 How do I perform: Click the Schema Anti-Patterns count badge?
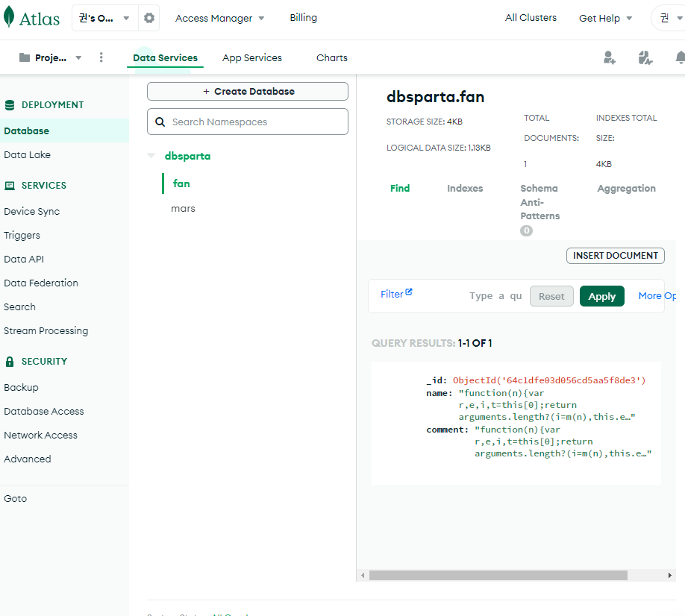coord(526,230)
